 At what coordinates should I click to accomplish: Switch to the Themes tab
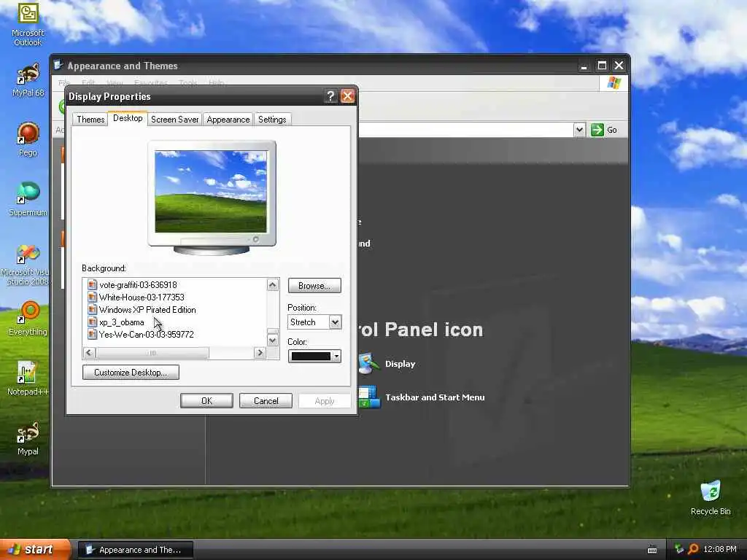point(90,119)
